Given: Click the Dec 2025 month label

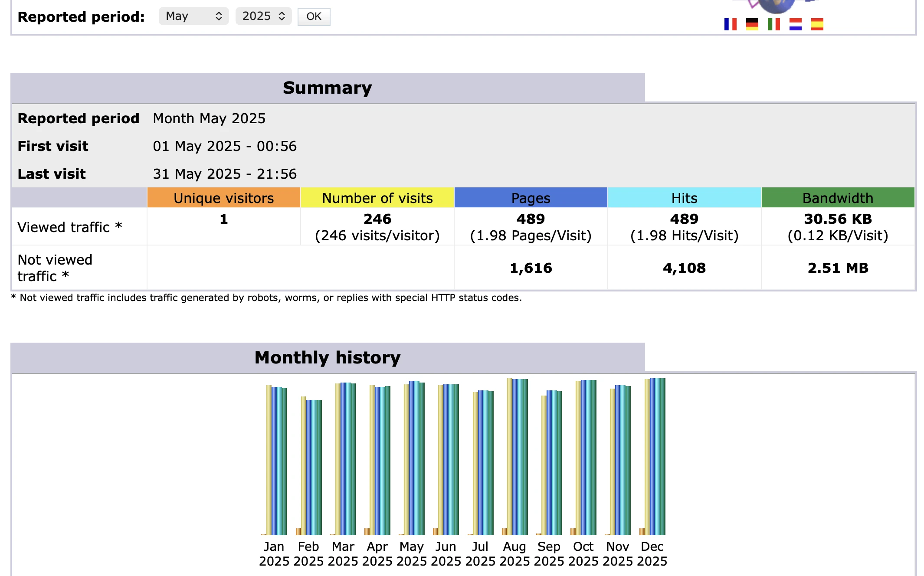Looking at the screenshot, I should pos(652,554).
